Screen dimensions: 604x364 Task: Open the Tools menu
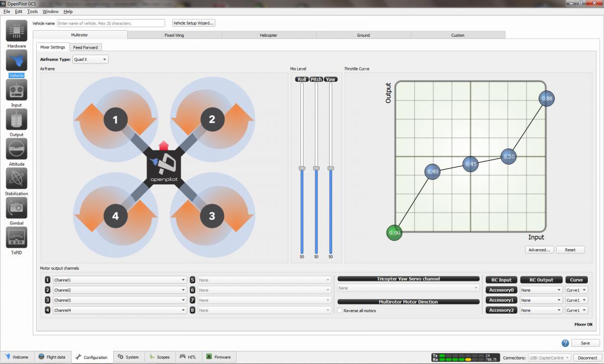[x=32, y=11]
